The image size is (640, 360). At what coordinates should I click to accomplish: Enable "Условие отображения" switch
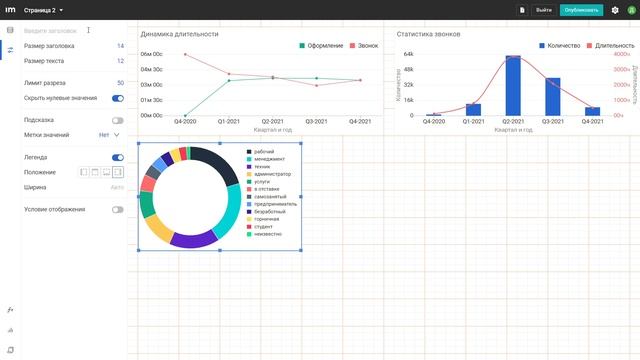click(x=118, y=210)
